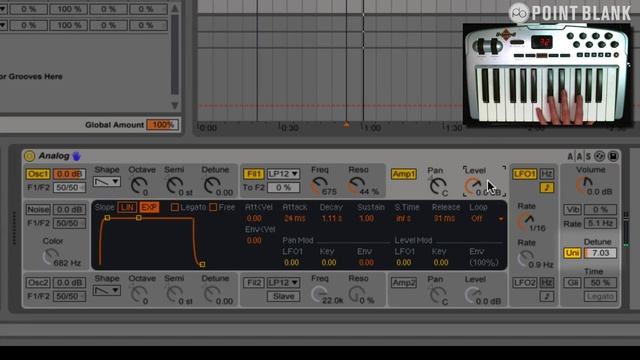Click the Fil2 Freq knob

(319, 294)
